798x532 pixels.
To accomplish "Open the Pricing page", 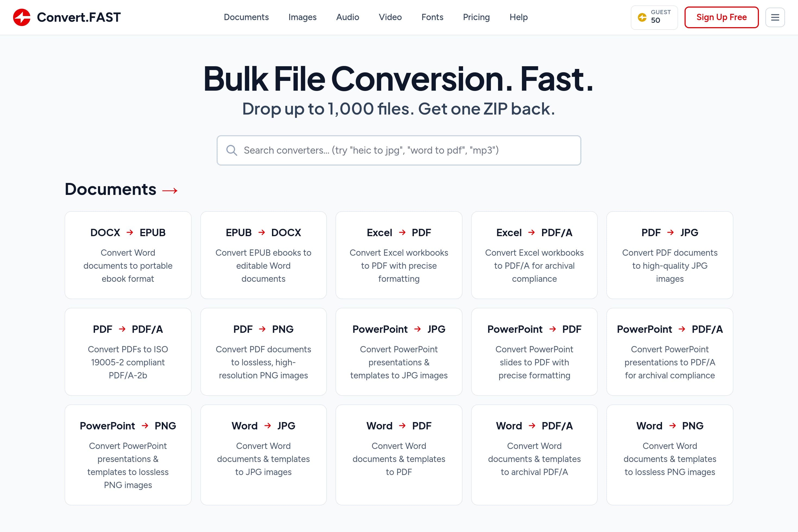I will point(476,17).
